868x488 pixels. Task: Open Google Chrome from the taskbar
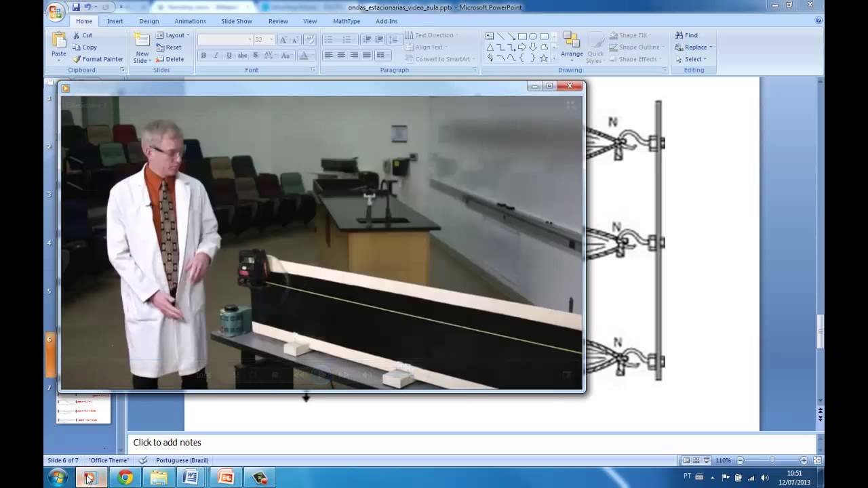[x=125, y=478]
